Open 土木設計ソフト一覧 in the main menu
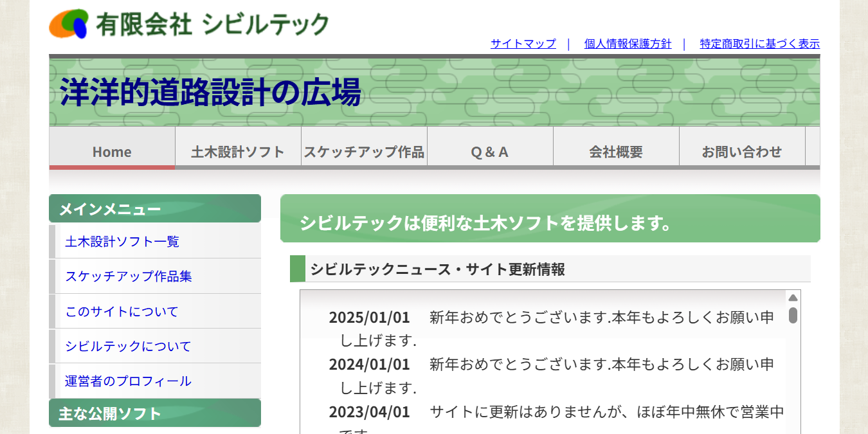 point(122,242)
